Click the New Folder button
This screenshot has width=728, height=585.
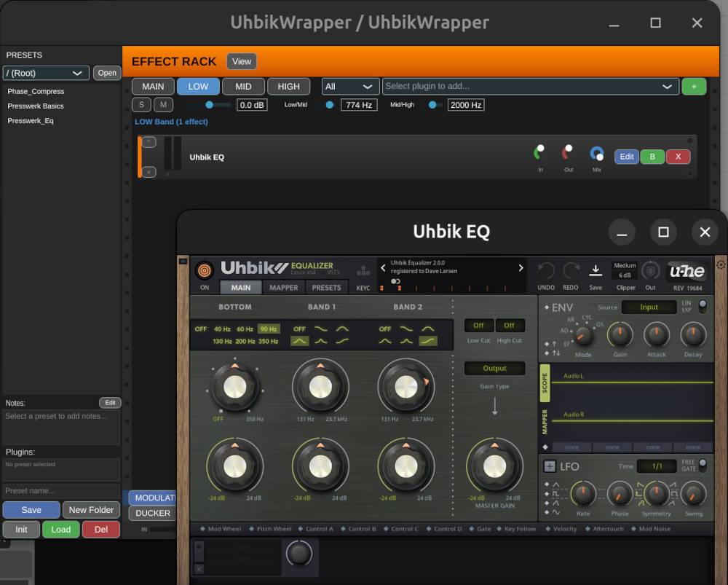pyautogui.click(x=91, y=509)
